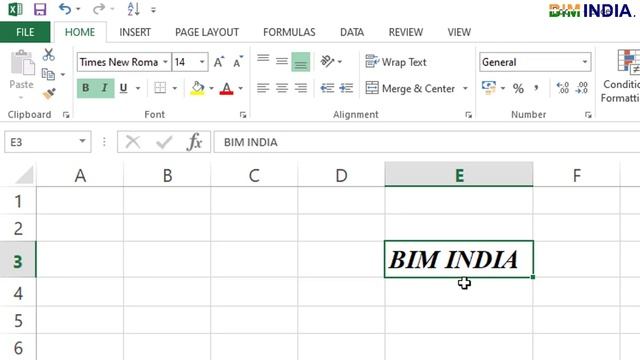Screen dimensions: 640x360
Task: Decrease decimal places
Action: [582, 88]
